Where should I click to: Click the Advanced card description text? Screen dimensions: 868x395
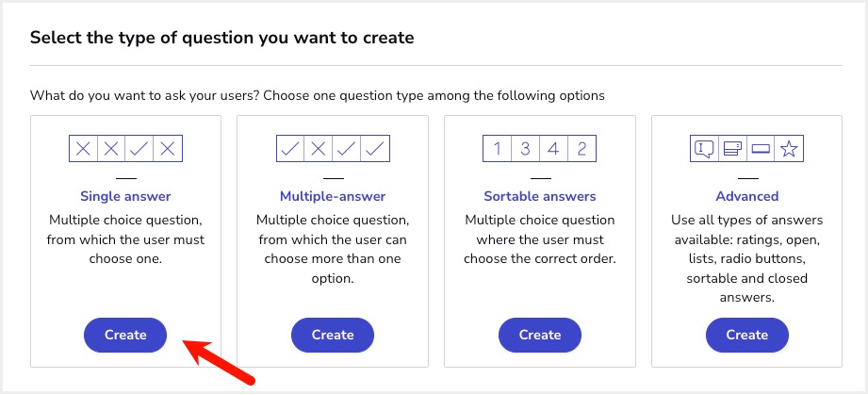[x=746, y=258]
